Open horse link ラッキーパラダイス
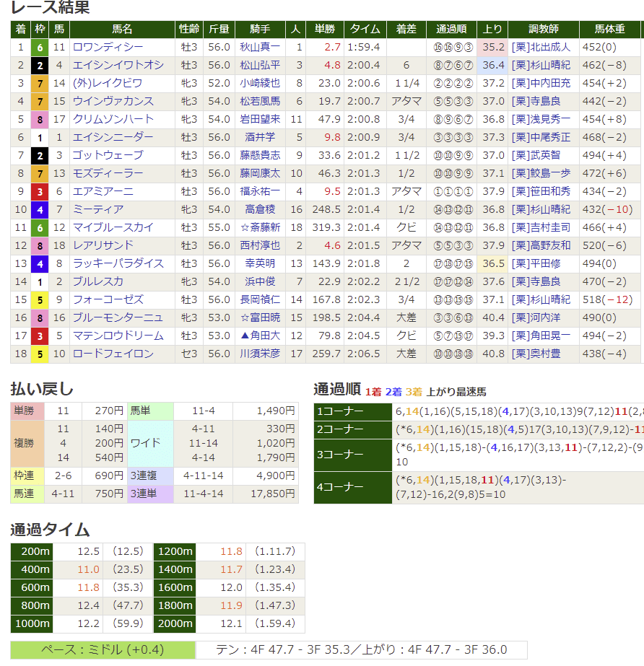The height and width of the screenshot is (666, 644). (118, 264)
